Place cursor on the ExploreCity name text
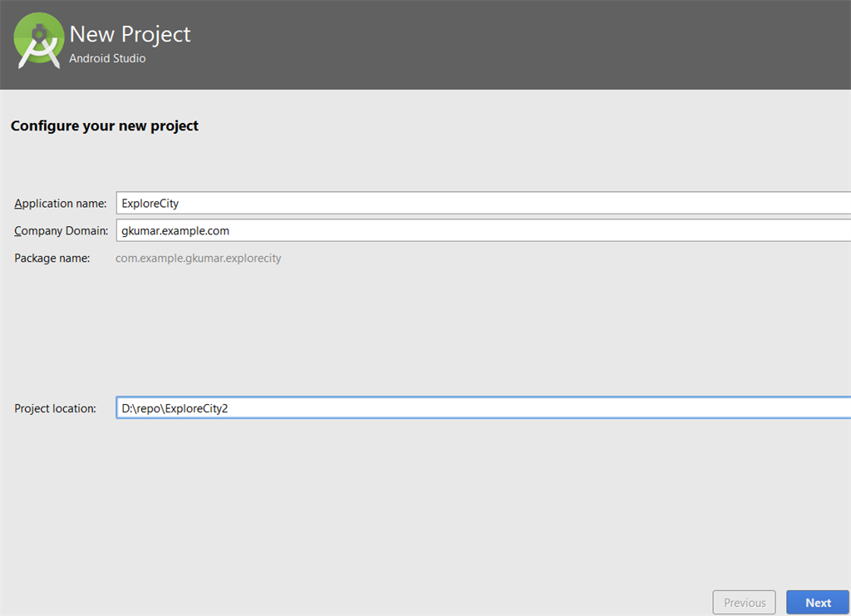Screen dimensions: 851x616 click(150, 203)
